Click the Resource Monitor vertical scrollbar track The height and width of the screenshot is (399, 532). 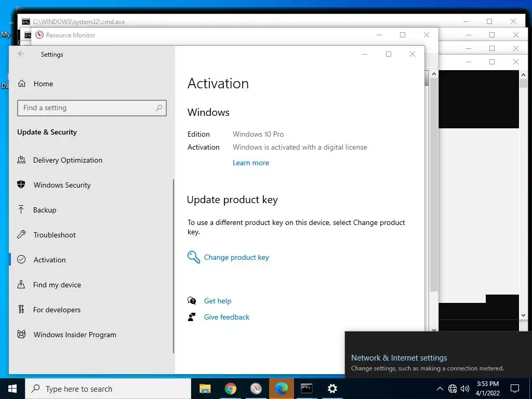(434, 184)
